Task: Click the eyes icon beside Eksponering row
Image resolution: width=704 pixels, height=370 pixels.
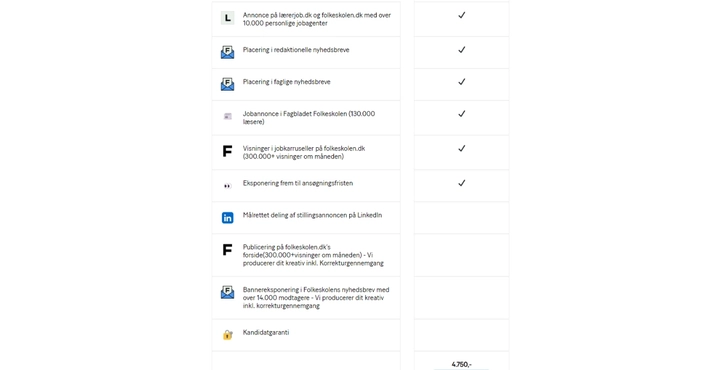Action: pyautogui.click(x=228, y=186)
